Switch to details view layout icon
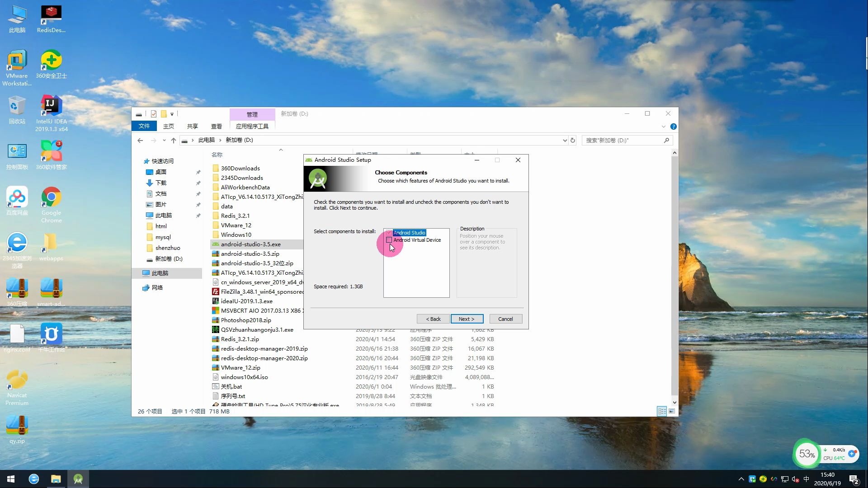Image resolution: width=868 pixels, height=488 pixels. click(x=662, y=411)
